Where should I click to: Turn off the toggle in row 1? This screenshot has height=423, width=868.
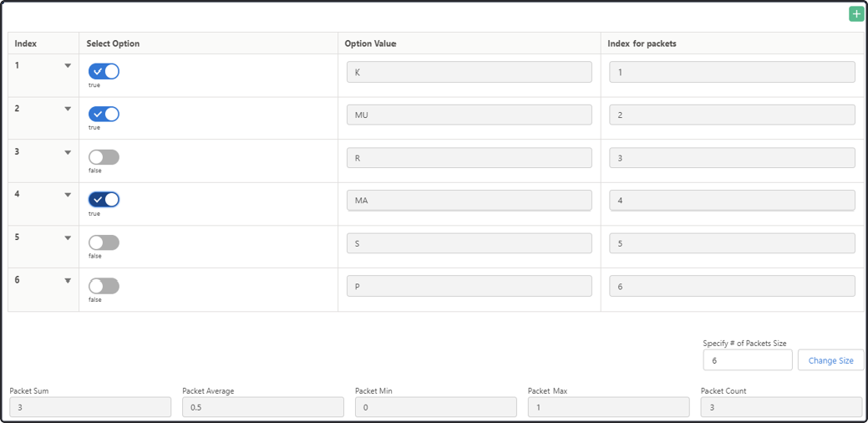(104, 71)
